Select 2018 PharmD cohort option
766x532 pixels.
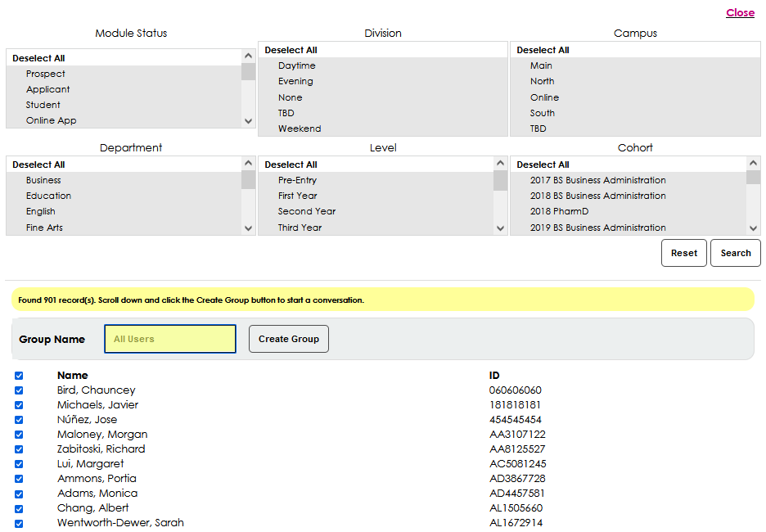point(559,211)
